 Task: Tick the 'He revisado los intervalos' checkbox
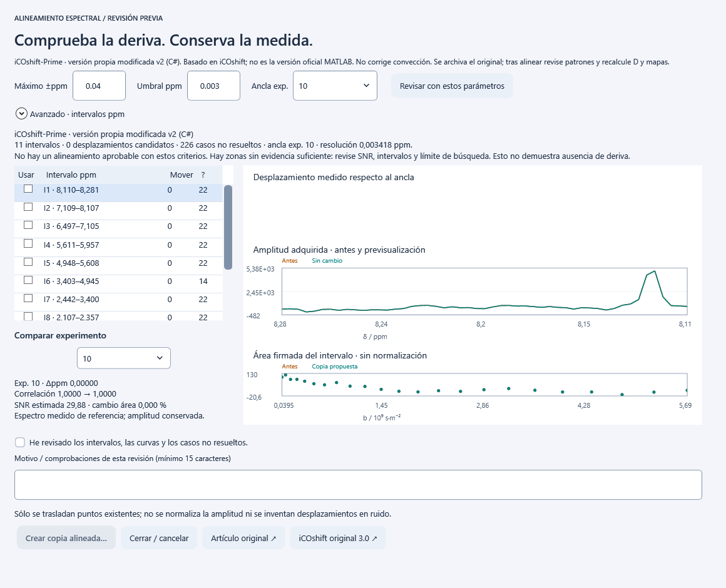(20, 442)
